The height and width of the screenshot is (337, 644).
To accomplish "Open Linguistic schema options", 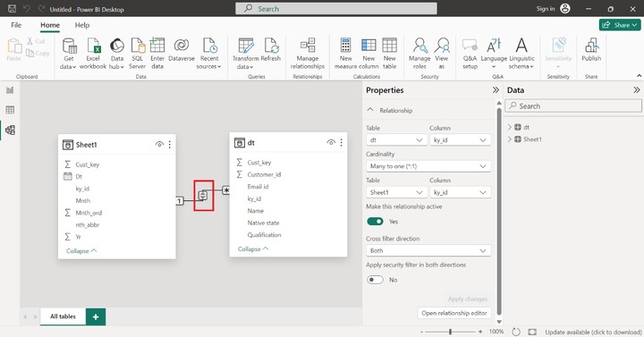I will [521, 54].
